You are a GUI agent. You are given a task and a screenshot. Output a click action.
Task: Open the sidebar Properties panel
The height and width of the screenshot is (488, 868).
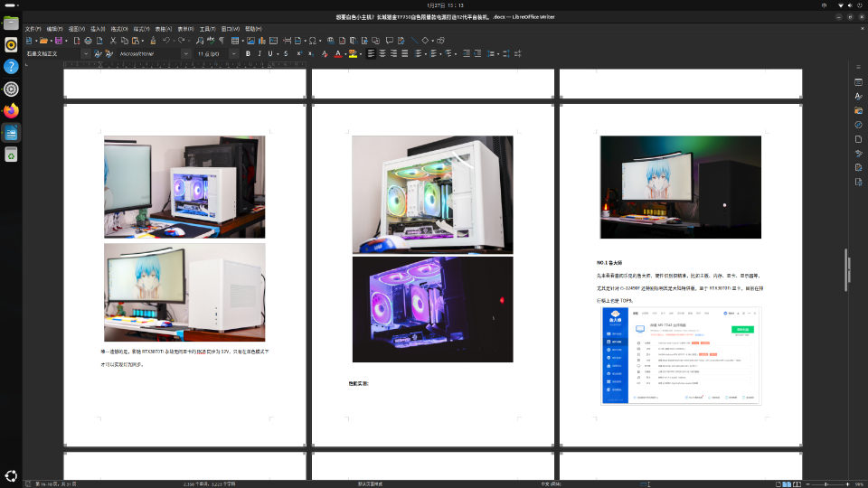[x=858, y=82]
